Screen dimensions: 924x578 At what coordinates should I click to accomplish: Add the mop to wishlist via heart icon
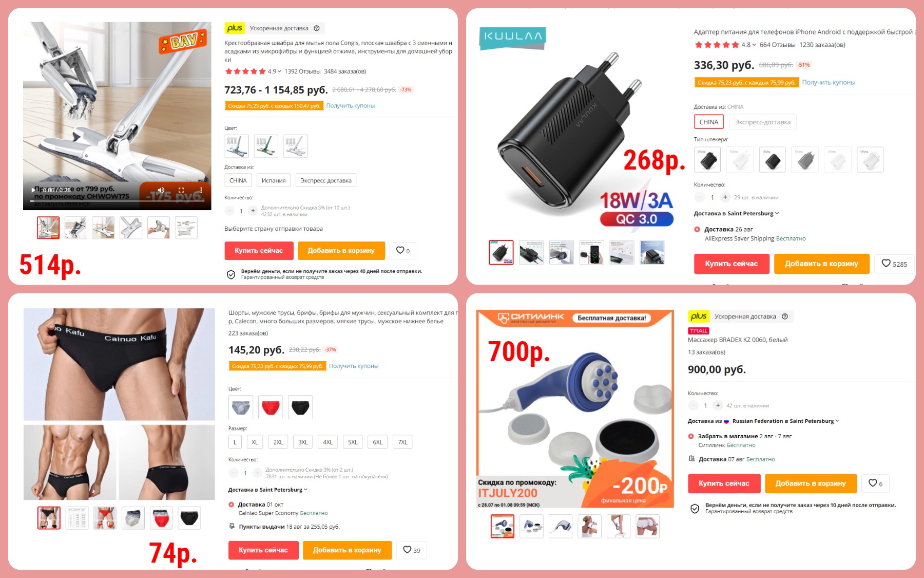[403, 250]
